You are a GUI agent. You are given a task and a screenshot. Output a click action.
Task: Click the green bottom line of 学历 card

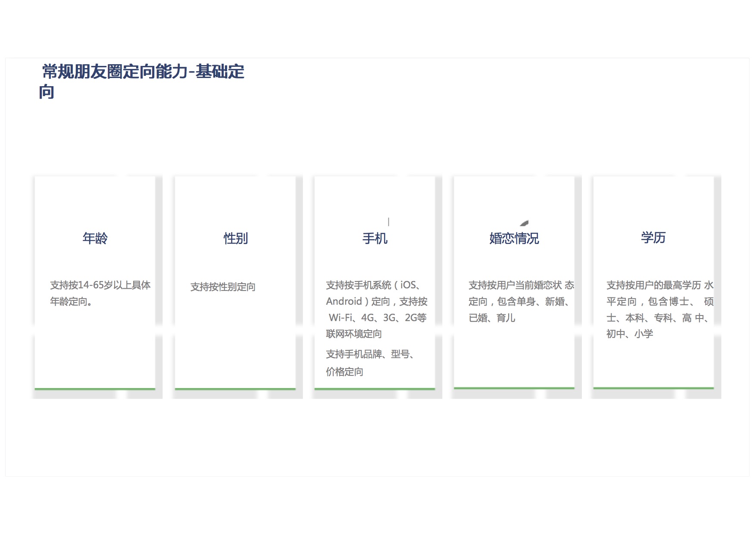click(653, 388)
